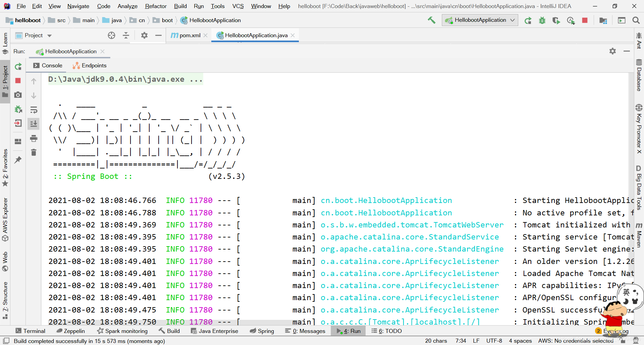The height and width of the screenshot is (345, 644).
Task: Toggle scroll to end of console
Action: [x=34, y=124]
